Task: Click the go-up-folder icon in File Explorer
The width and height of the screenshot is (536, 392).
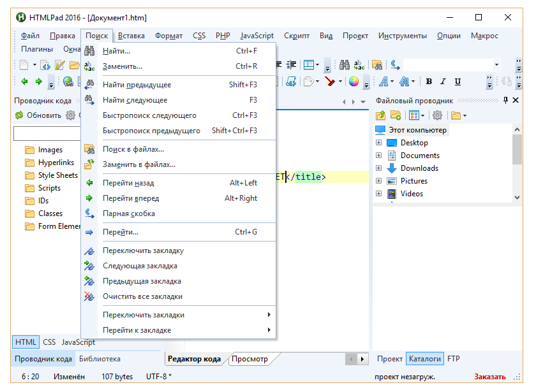Action: (380, 115)
